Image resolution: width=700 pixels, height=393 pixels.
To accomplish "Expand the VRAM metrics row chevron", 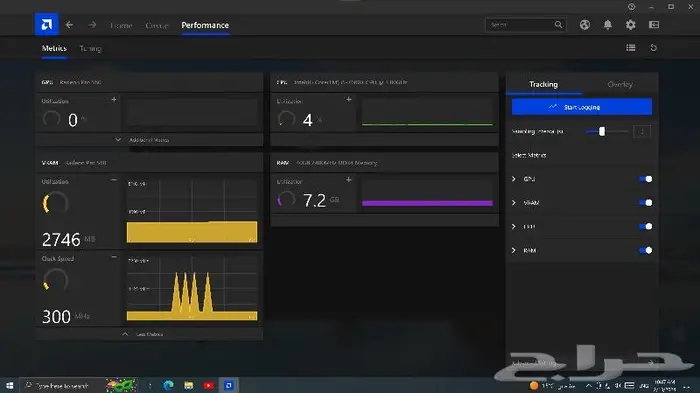I will click(514, 203).
